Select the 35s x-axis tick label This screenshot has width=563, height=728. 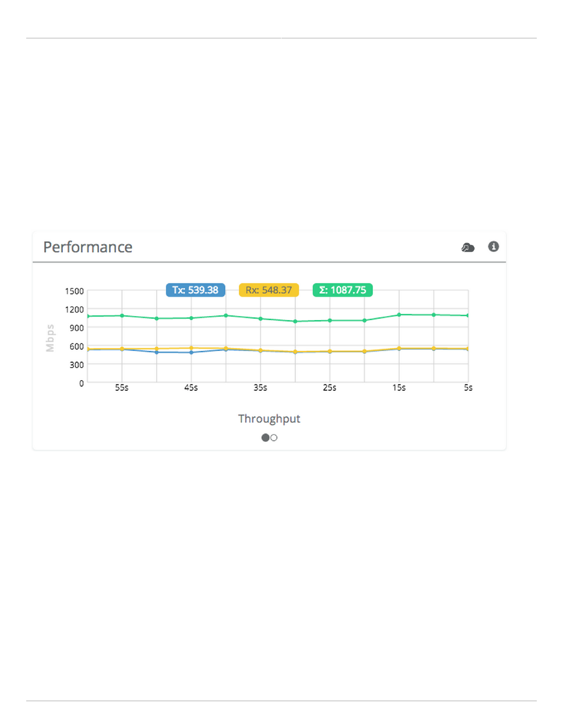[260, 388]
